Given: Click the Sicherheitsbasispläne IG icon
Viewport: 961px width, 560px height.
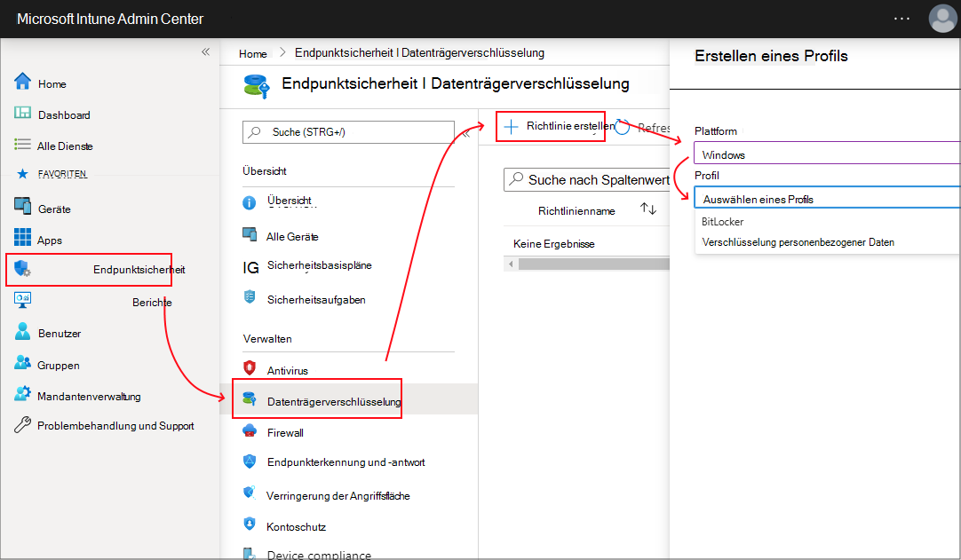Looking at the screenshot, I should (x=250, y=267).
